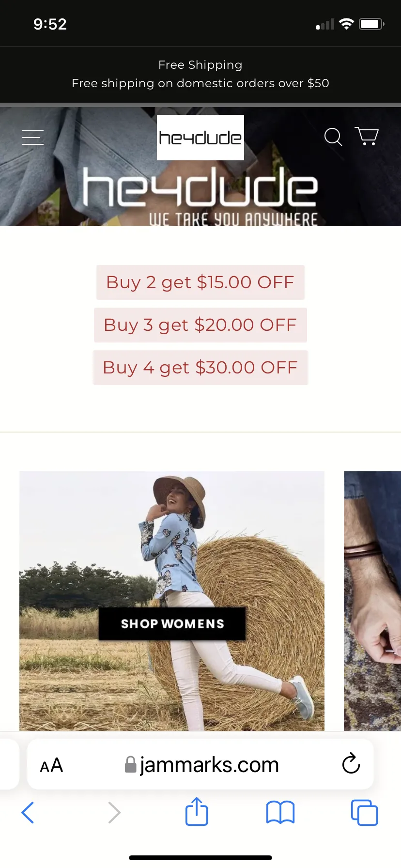Screen dimensions: 401x868
Task: Open the Safari share sheet
Action: 197,811
